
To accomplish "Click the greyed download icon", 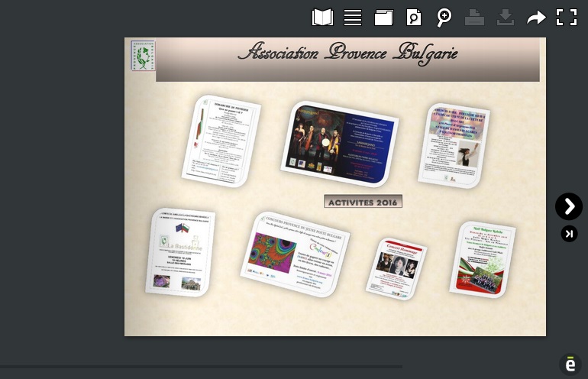I will click(x=505, y=18).
